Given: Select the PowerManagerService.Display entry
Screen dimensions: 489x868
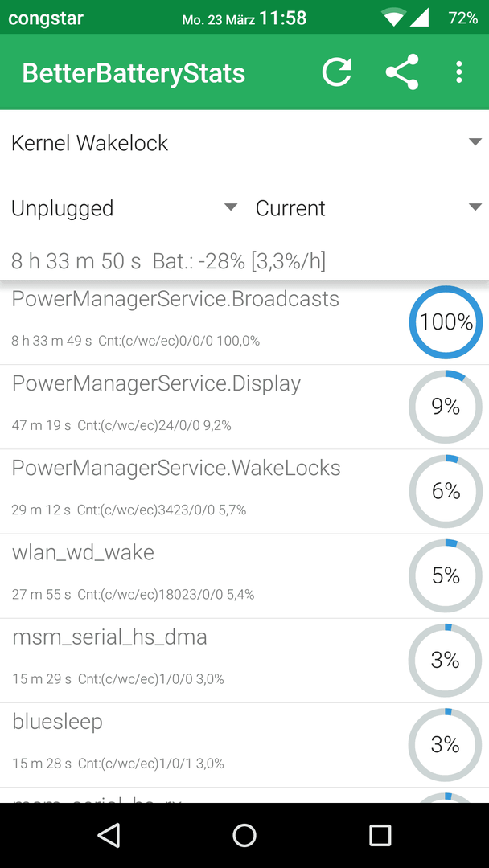Looking at the screenshot, I should click(244, 407).
